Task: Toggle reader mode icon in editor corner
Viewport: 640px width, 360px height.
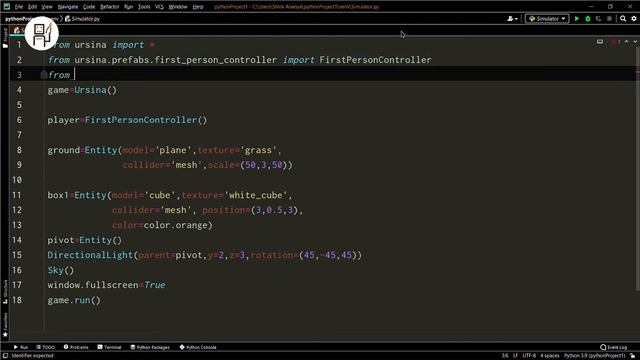Action: coord(600,42)
